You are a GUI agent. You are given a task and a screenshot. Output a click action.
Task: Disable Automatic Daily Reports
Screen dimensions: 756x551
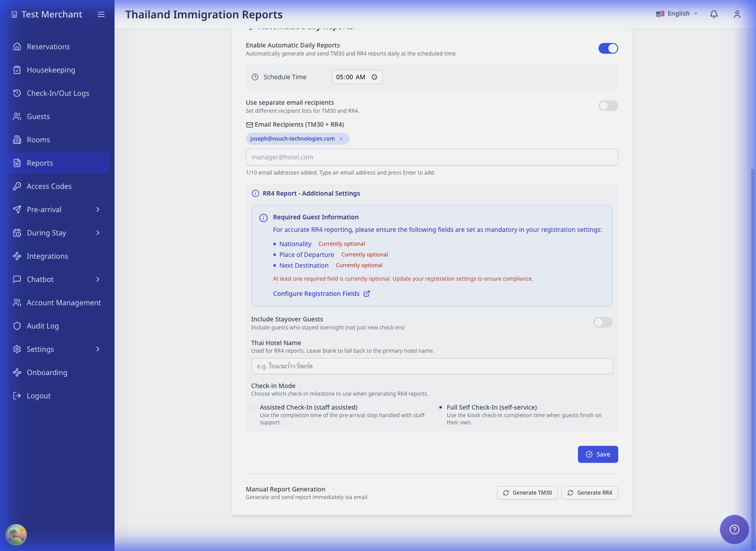608,48
